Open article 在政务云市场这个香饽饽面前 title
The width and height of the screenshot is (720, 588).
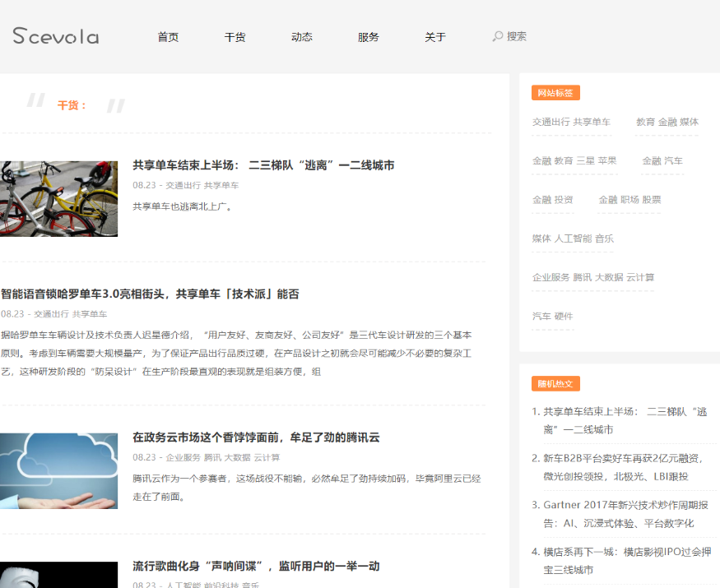click(256, 438)
